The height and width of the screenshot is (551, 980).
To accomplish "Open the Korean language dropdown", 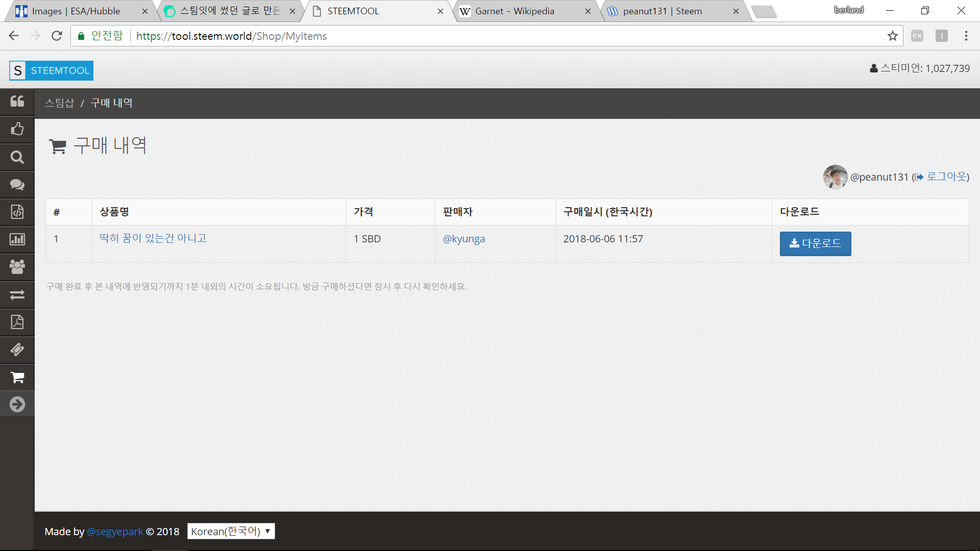I will coord(231,531).
